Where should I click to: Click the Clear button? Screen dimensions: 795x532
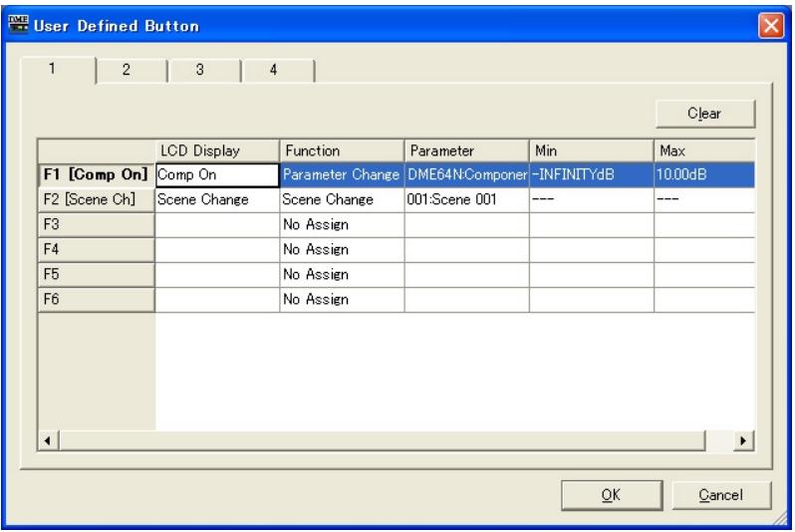pos(704,114)
